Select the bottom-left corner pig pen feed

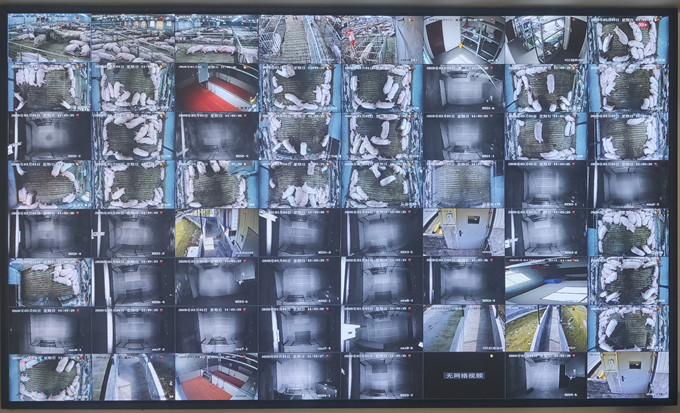click(x=49, y=376)
